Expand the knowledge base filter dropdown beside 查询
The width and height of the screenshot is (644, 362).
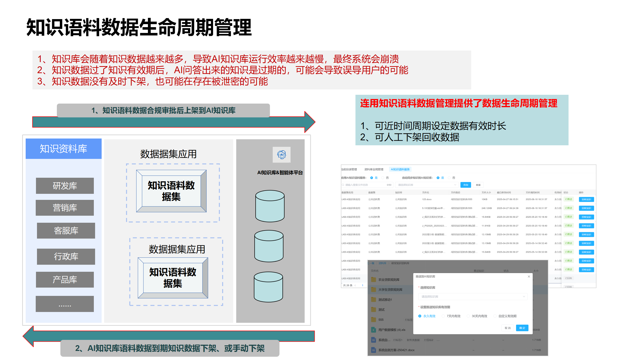tap(426, 185)
